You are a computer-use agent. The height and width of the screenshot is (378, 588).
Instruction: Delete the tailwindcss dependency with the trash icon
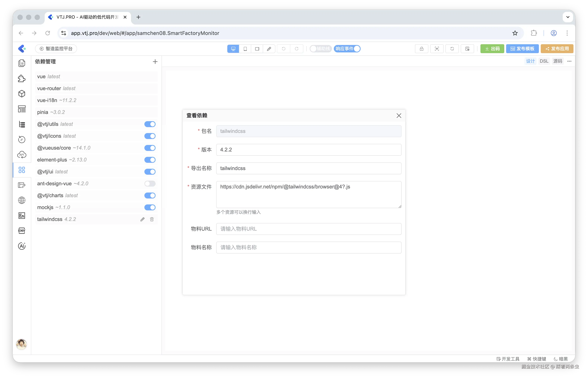pos(152,219)
